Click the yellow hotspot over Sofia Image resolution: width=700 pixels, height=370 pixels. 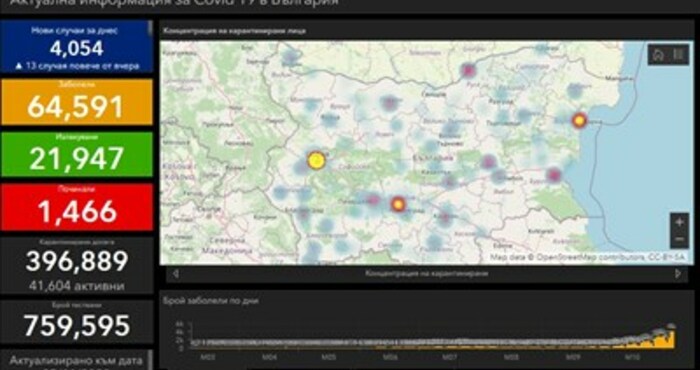tap(316, 161)
